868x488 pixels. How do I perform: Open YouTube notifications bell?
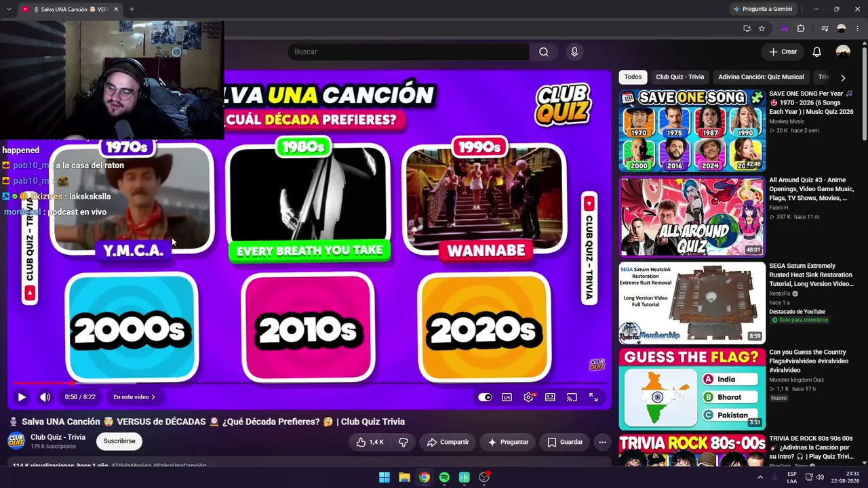pyautogui.click(x=816, y=52)
